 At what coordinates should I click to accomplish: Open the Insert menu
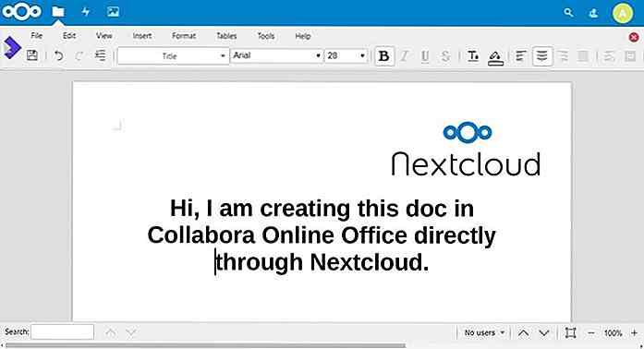[x=142, y=36]
